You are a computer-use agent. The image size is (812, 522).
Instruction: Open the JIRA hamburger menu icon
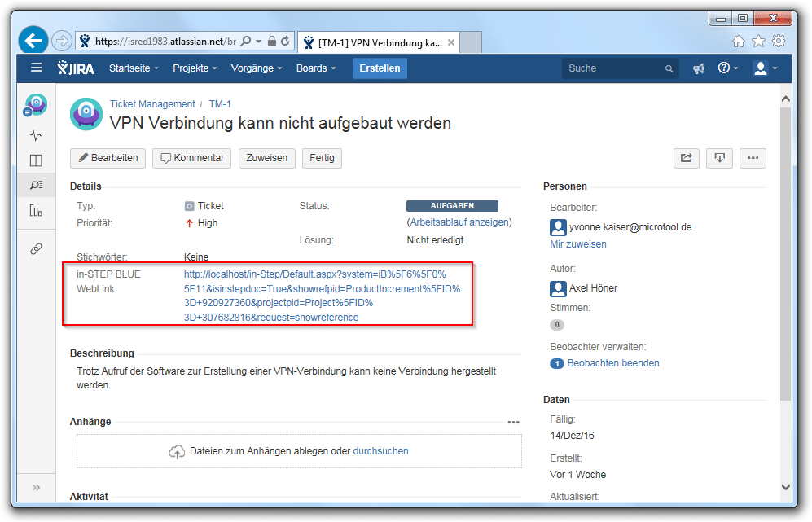coord(37,68)
